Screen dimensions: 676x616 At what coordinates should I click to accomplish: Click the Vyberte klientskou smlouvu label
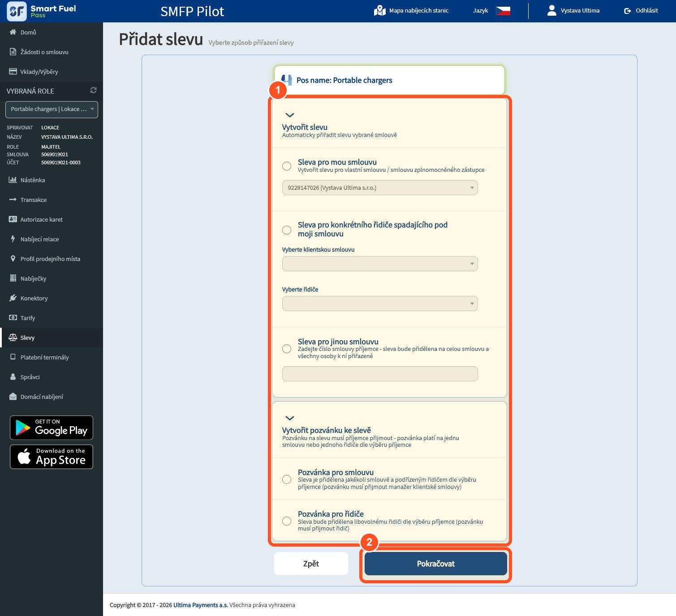click(318, 250)
